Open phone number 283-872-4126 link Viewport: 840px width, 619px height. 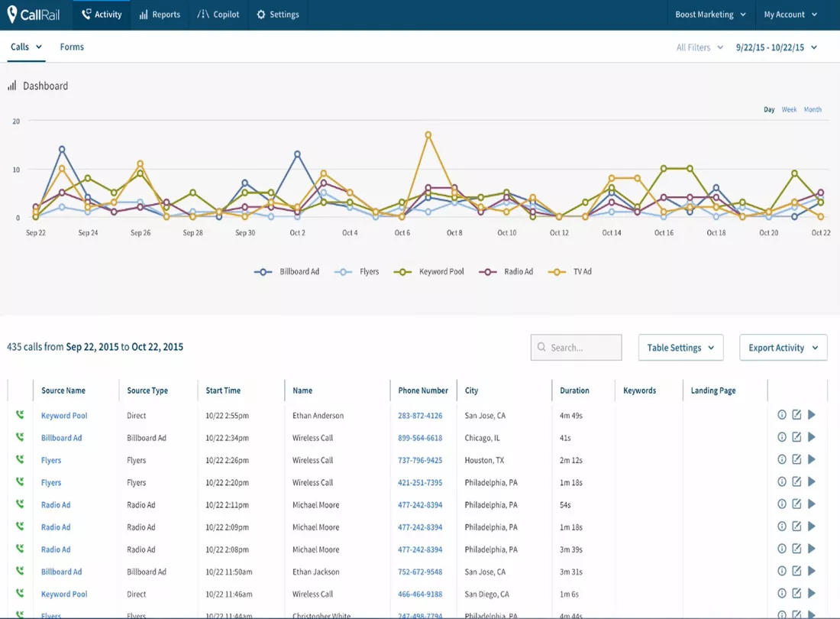[x=420, y=416]
